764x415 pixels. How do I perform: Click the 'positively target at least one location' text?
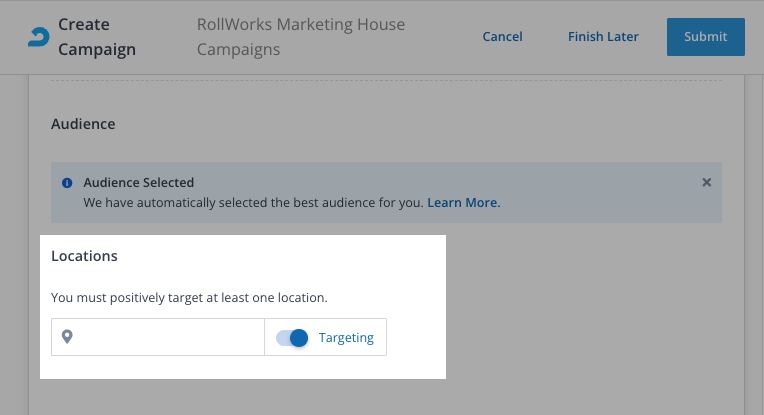point(189,297)
